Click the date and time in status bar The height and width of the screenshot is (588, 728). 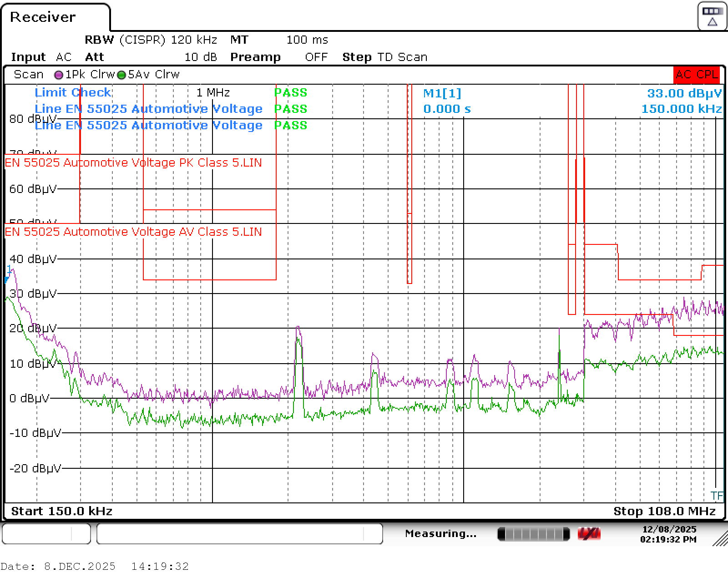coord(669,534)
